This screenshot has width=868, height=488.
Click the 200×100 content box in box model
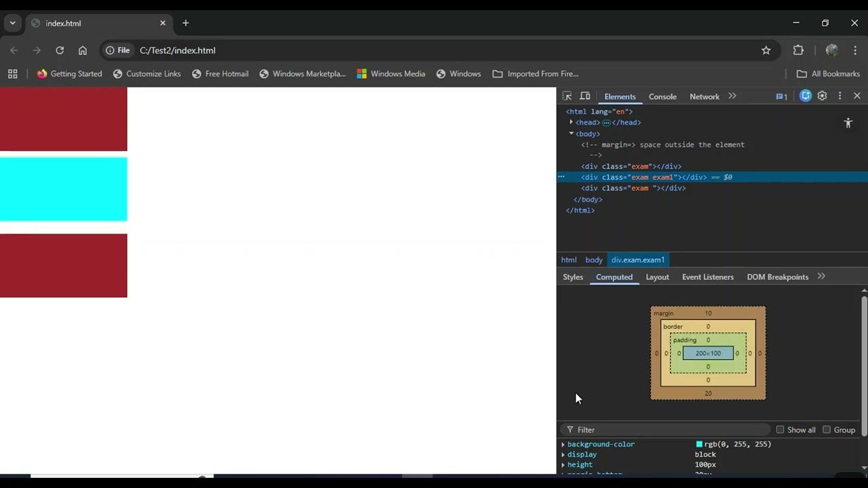(708, 353)
